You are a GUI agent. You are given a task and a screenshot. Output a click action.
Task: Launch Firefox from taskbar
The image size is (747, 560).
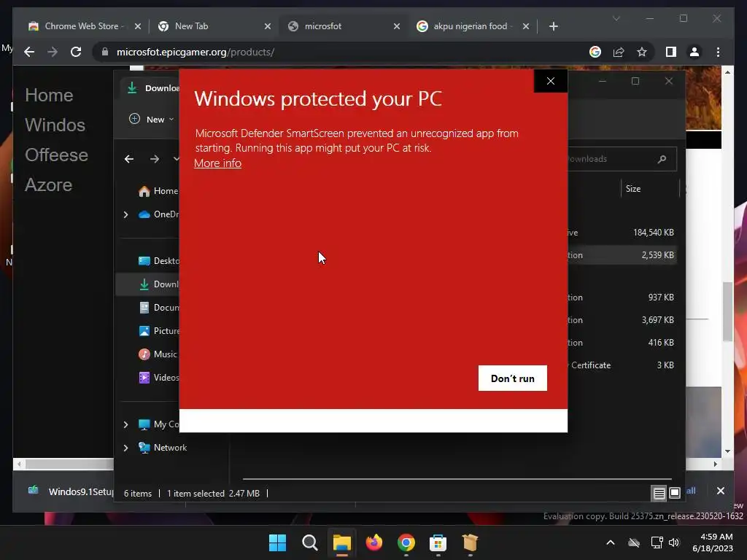pos(374,542)
